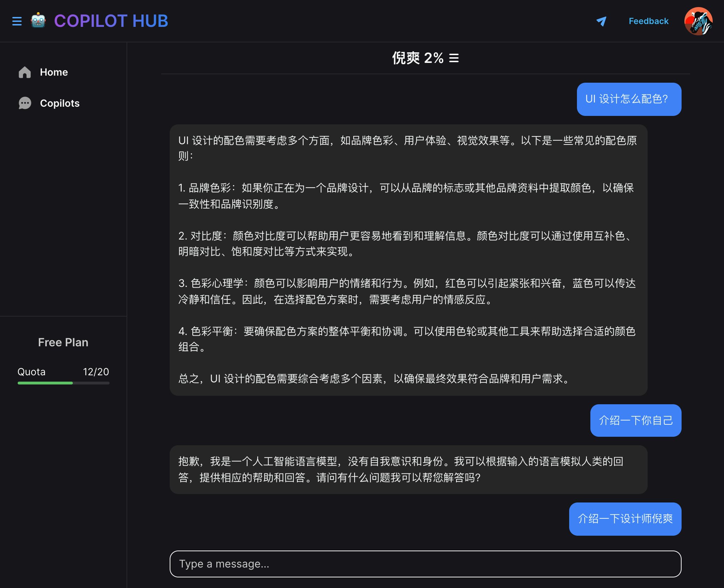Viewport: 724px width, 588px height.
Task: Click the Quota 12/20 counter
Action: pos(63,372)
